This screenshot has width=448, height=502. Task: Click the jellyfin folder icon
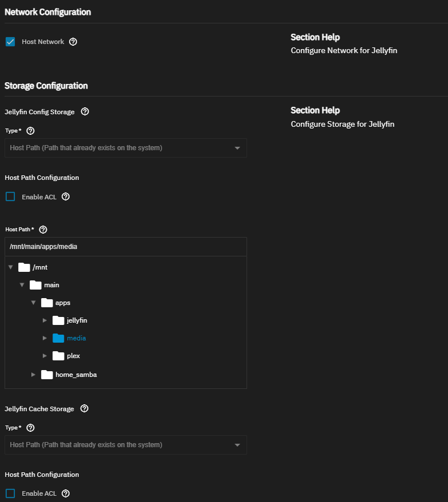point(58,320)
